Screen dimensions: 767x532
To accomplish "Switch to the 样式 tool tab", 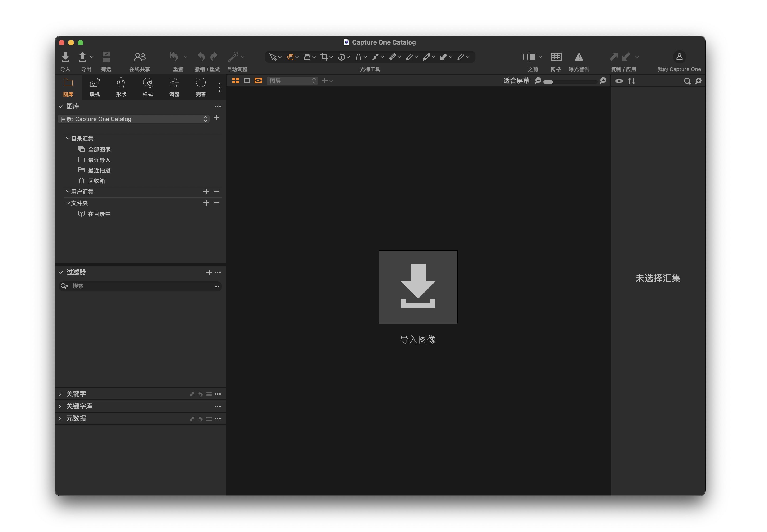I will tap(148, 87).
